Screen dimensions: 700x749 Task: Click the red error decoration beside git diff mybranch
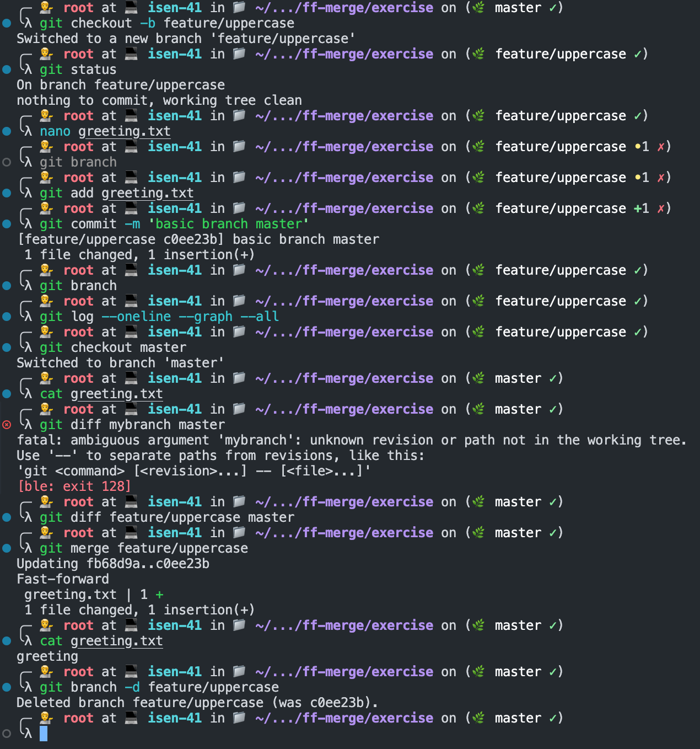click(x=7, y=425)
